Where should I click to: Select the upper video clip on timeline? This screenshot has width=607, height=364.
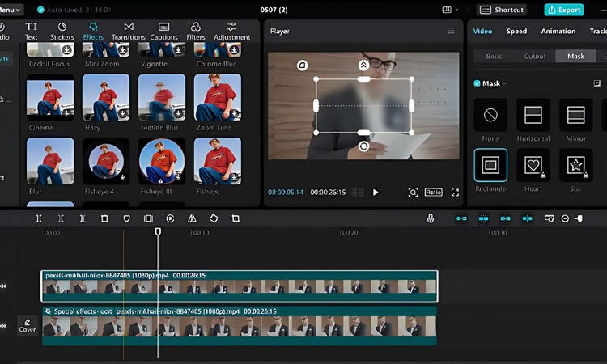pyautogui.click(x=240, y=286)
